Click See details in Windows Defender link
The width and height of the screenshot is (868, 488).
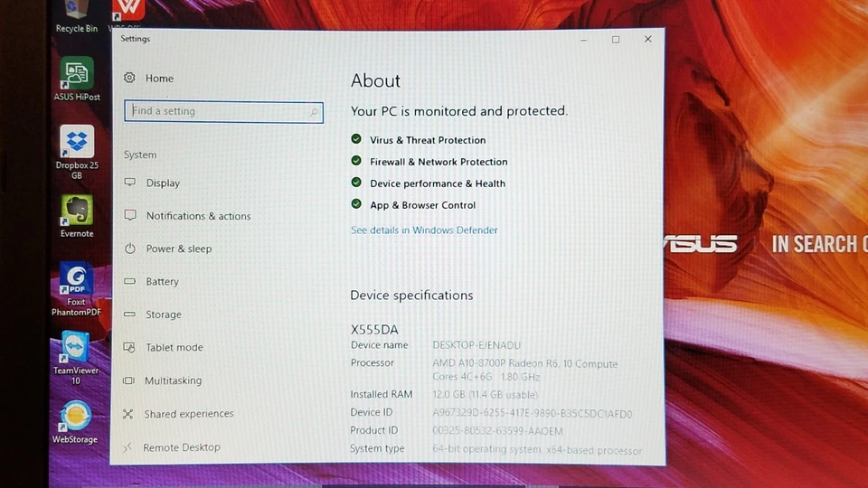click(x=424, y=230)
